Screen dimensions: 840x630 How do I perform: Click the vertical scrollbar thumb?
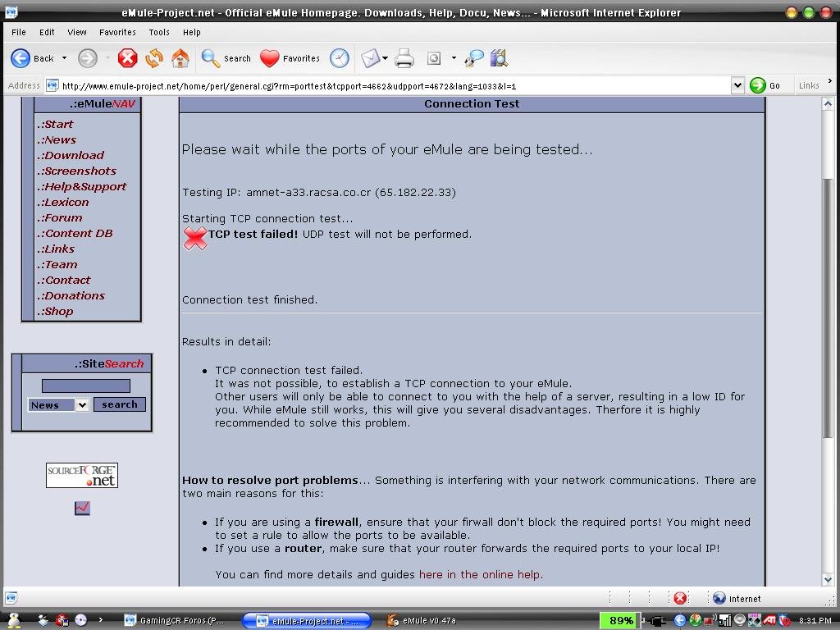[828, 308]
